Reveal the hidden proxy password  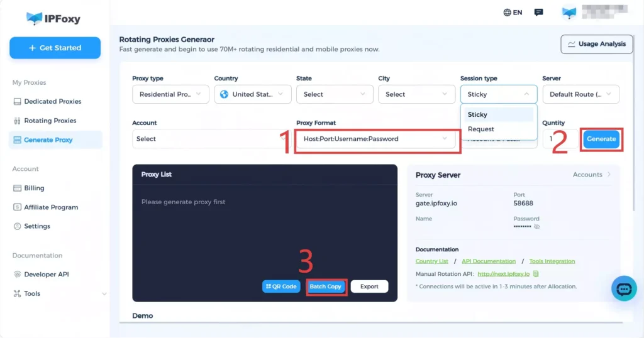[536, 226]
